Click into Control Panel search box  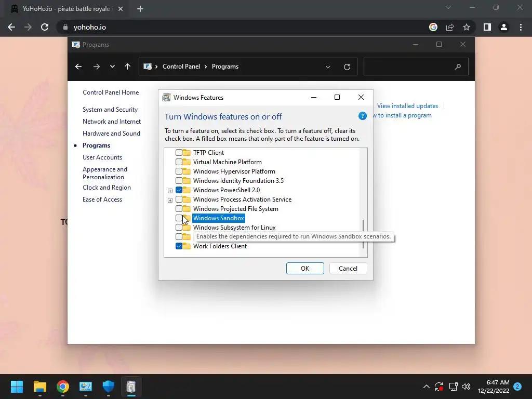coord(416,66)
